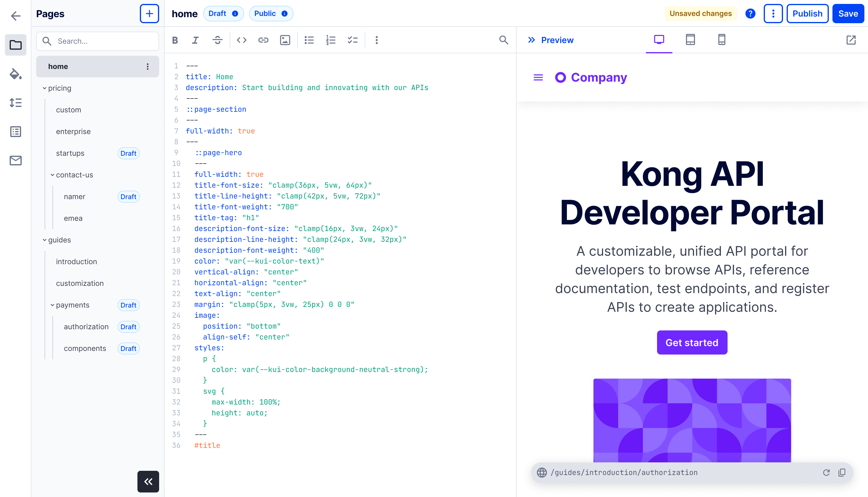This screenshot has height=497, width=868.
Task: Click the Get started button in preview
Action: point(692,342)
